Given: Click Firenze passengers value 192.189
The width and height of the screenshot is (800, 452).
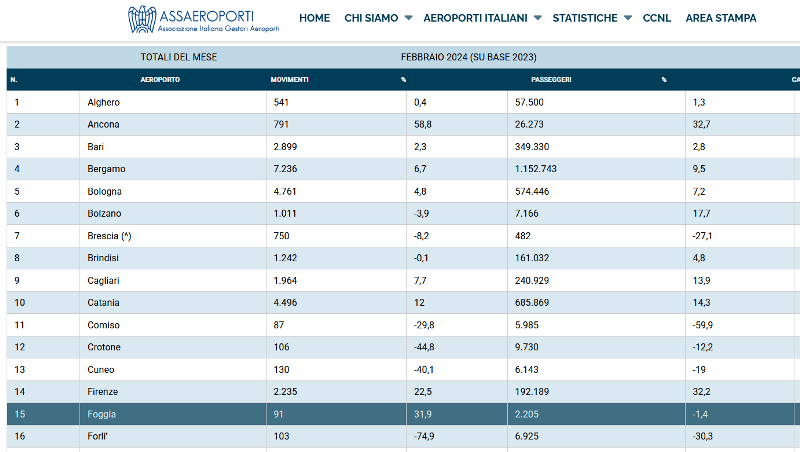Looking at the screenshot, I should [x=532, y=392].
